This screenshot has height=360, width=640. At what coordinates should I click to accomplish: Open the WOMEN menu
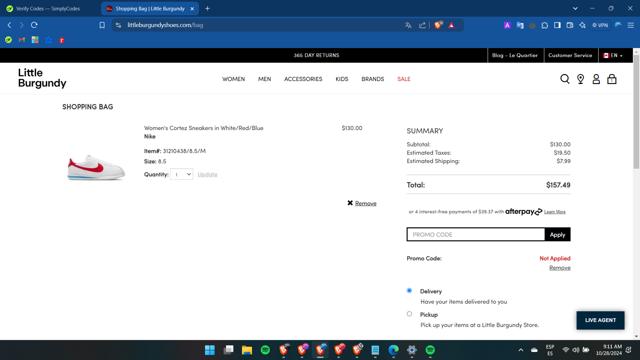coord(233,79)
